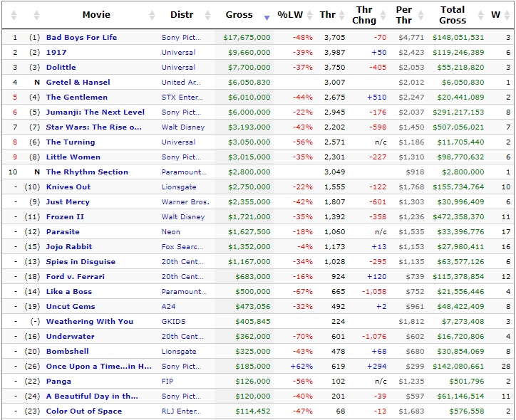Click the sort arrows in %LW column header

click(x=311, y=16)
